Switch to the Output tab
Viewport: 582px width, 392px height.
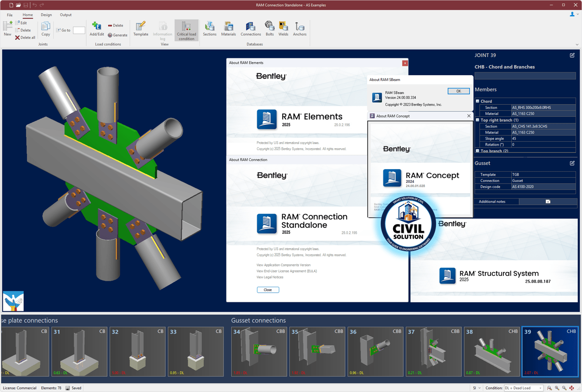tap(66, 15)
